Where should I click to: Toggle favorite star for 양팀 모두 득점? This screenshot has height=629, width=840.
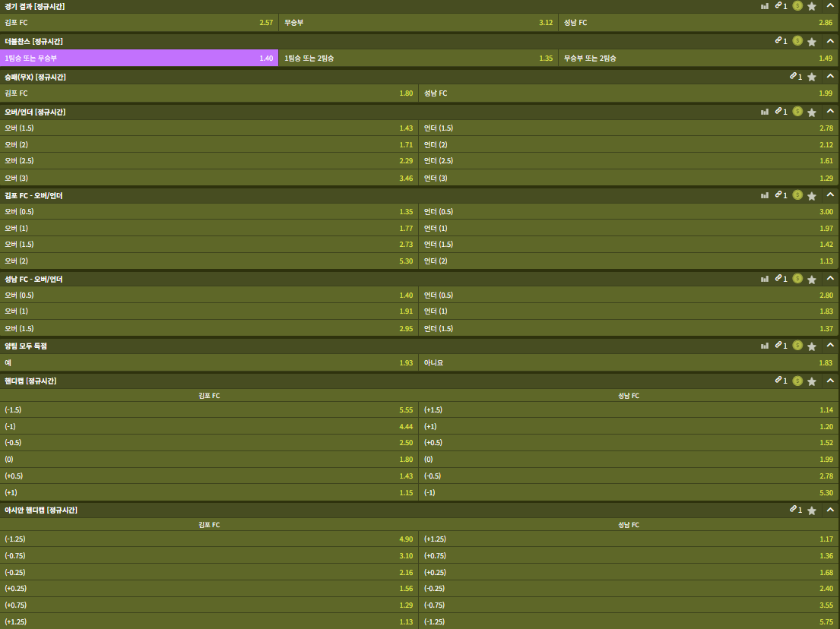coord(812,346)
